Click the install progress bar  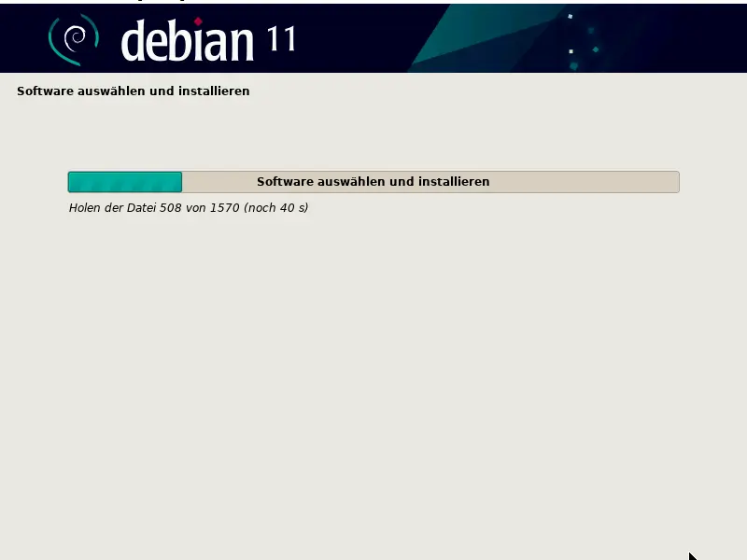pyautogui.click(x=373, y=182)
